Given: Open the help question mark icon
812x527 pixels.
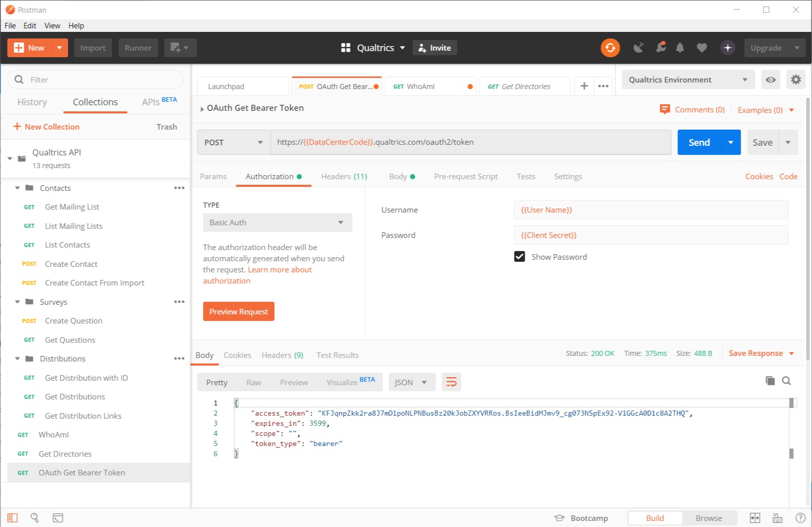Looking at the screenshot, I should pyautogui.click(x=800, y=518).
